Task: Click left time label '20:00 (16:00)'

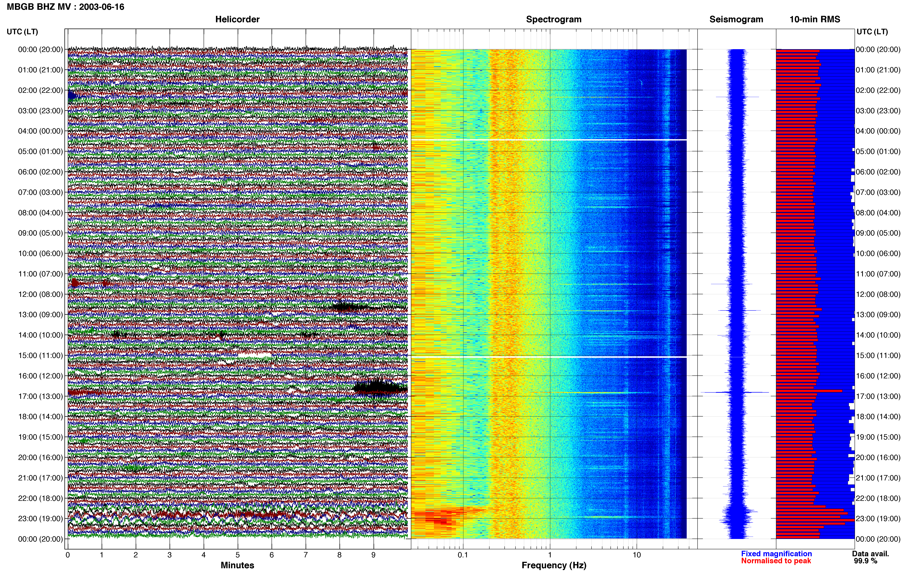Action: pyautogui.click(x=41, y=458)
